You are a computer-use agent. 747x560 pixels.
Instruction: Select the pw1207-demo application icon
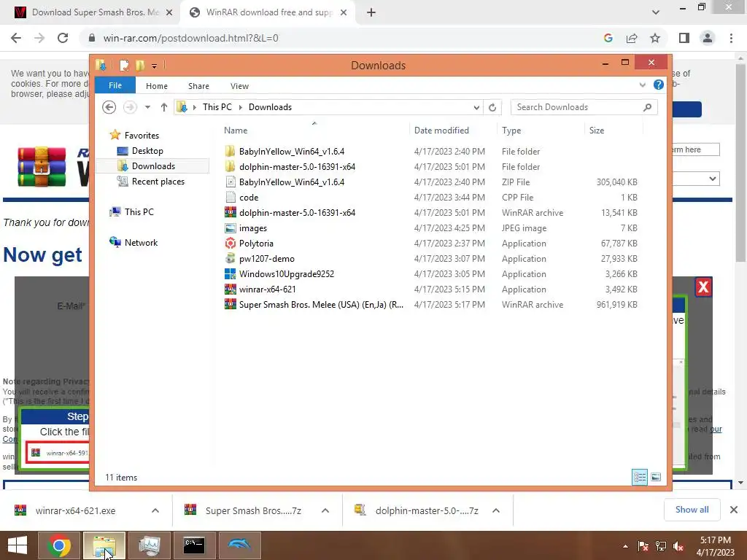tap(230, 259)
